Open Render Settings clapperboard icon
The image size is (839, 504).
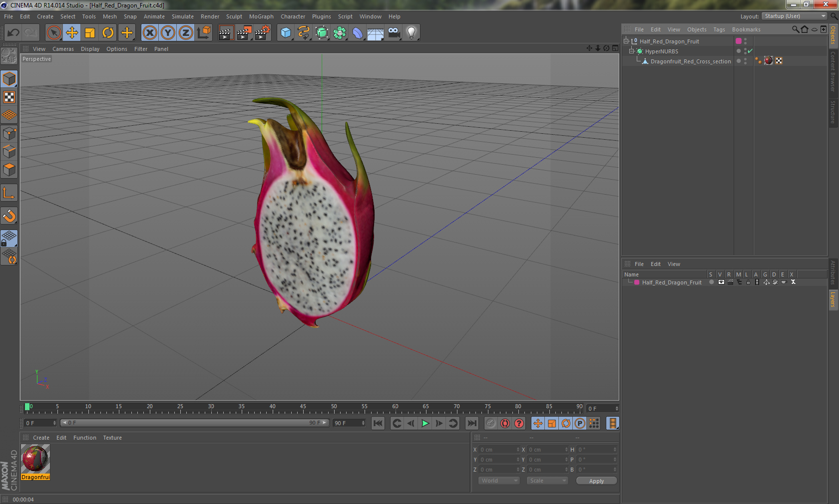(262, 33)
